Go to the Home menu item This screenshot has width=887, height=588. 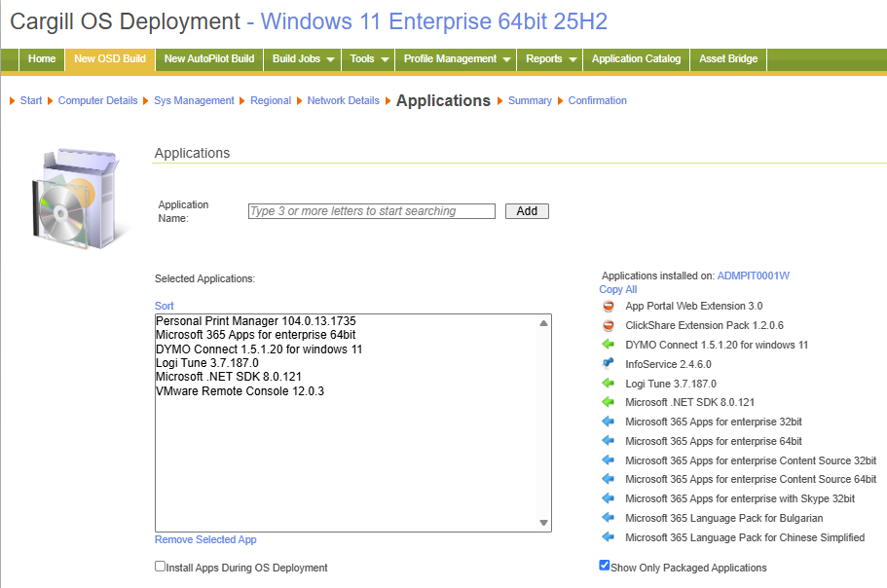(42, 58)
